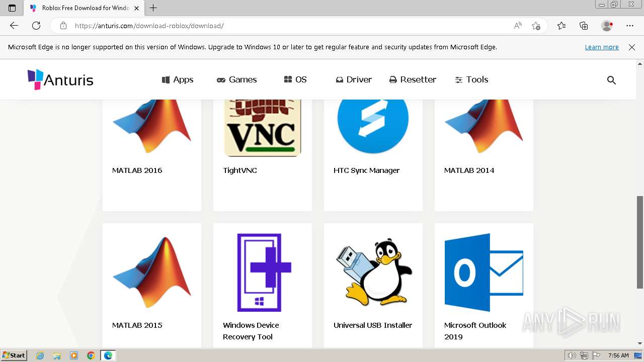Viewport: 644px width, 362px height.
Task: Click the page vertical scrollbar thumb
Action: tap(640, 242)
